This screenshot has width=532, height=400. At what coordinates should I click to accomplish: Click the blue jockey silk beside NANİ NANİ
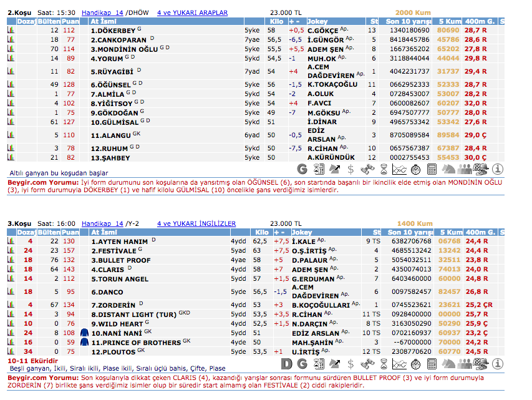click(x=85, y=333)
